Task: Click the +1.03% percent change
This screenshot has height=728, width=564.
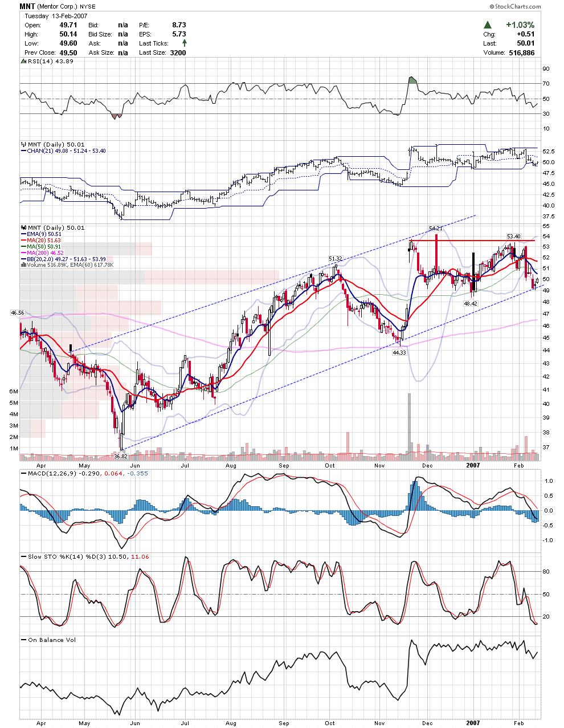Action: pos(520,25)
